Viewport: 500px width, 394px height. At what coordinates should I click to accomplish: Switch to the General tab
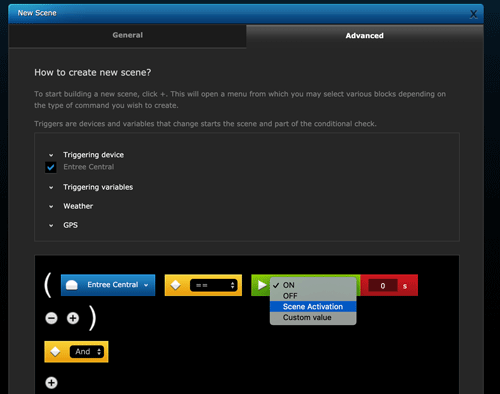click(x=127, y=35)
